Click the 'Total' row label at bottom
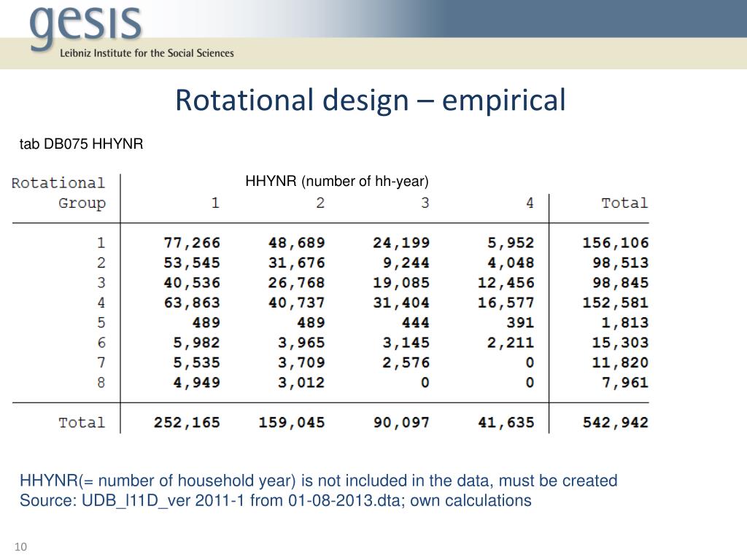The image size is (747, 560). click(x=82, y=423)
